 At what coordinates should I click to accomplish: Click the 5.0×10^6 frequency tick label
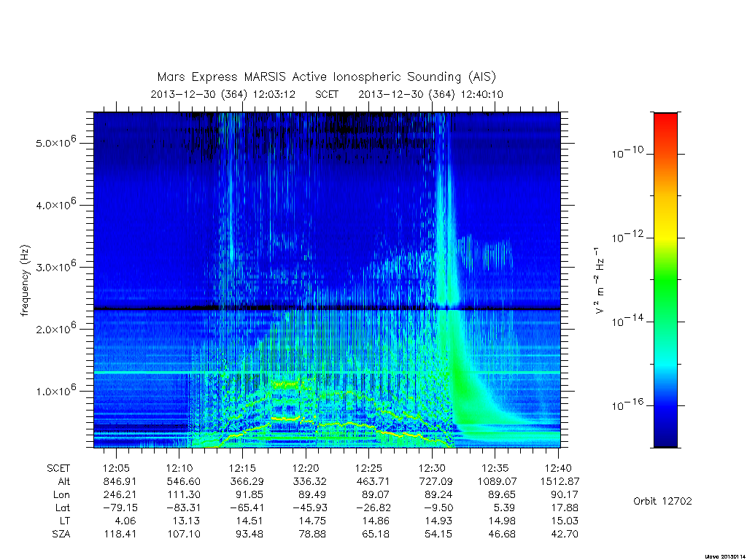click(x=55, y=141)
